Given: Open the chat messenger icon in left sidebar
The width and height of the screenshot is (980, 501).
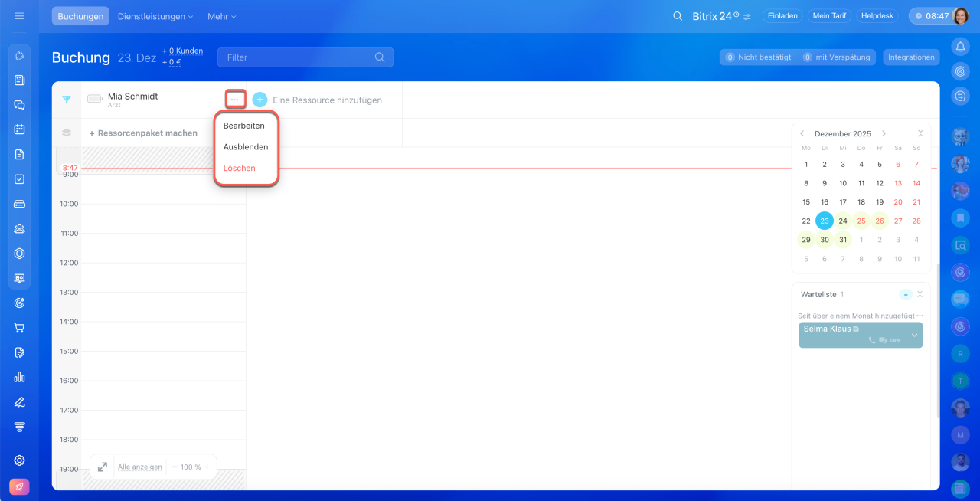Looking at the screenshot, I should coord(20,105).
